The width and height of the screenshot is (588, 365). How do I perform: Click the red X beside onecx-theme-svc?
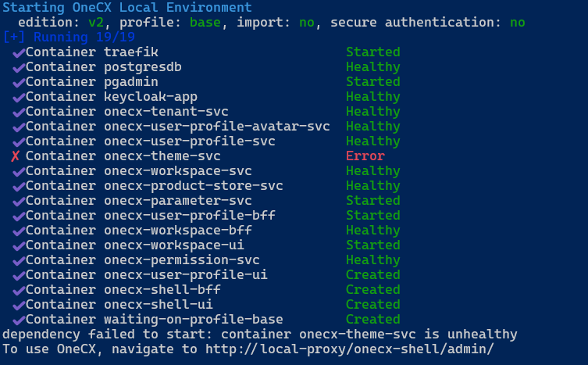(16, 156)
